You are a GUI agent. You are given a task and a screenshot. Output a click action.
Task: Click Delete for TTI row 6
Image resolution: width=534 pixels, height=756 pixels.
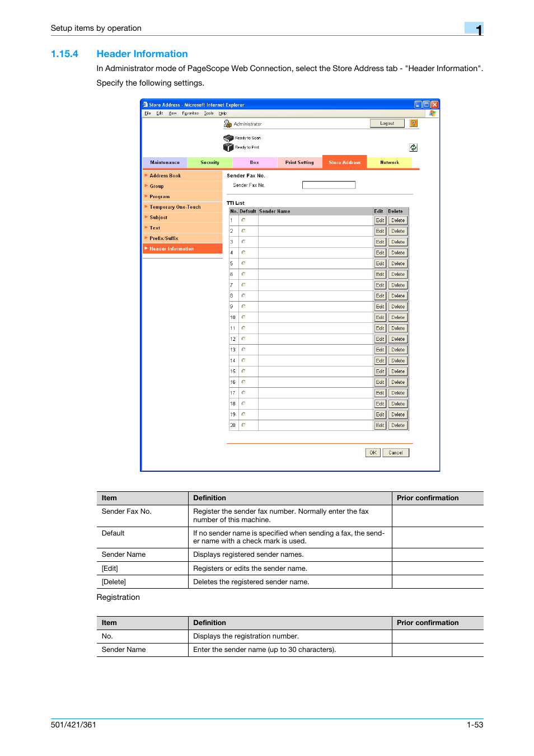pos(398,274)
